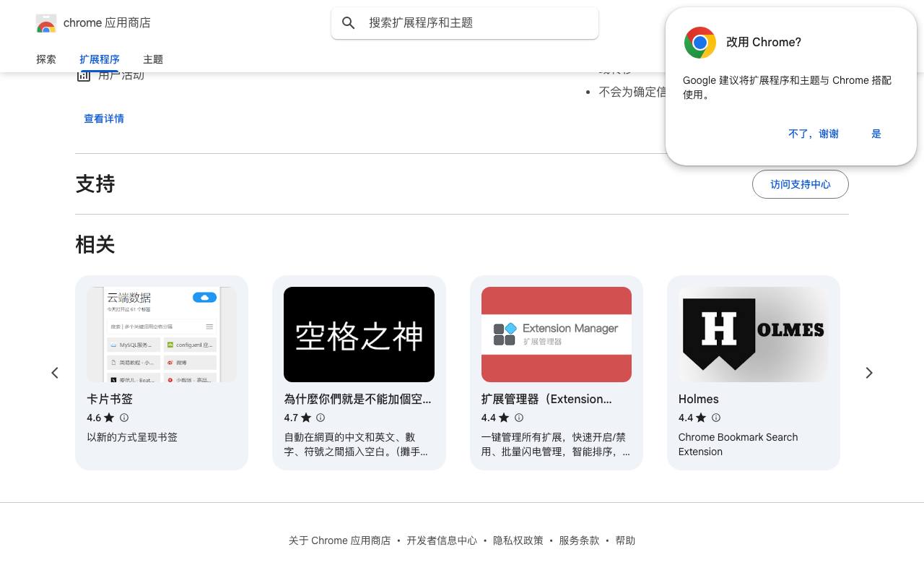The width and height of the screenshot is (924, 578).
Task: Click the 4.7 rating text
Action: tap(291, 418)
